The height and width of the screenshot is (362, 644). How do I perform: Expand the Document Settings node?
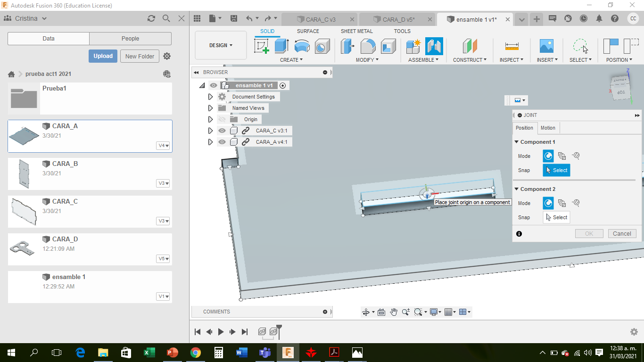[x=210, y=97]
